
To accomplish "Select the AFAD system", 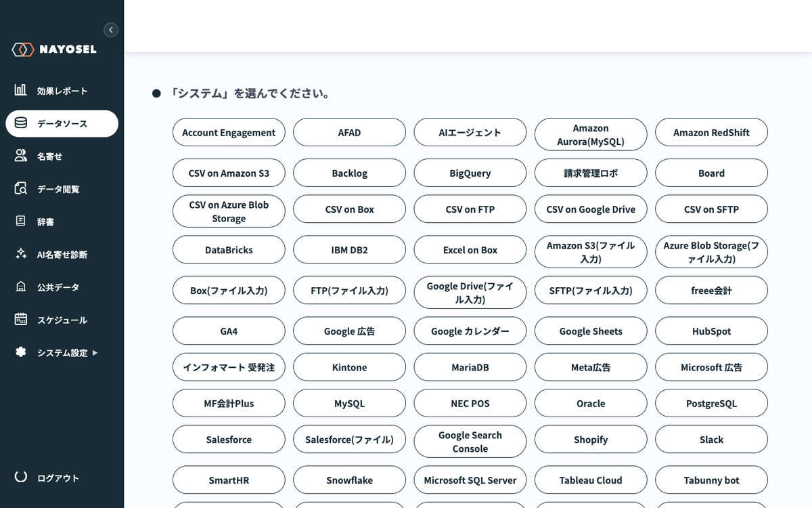I will point(349,132).
